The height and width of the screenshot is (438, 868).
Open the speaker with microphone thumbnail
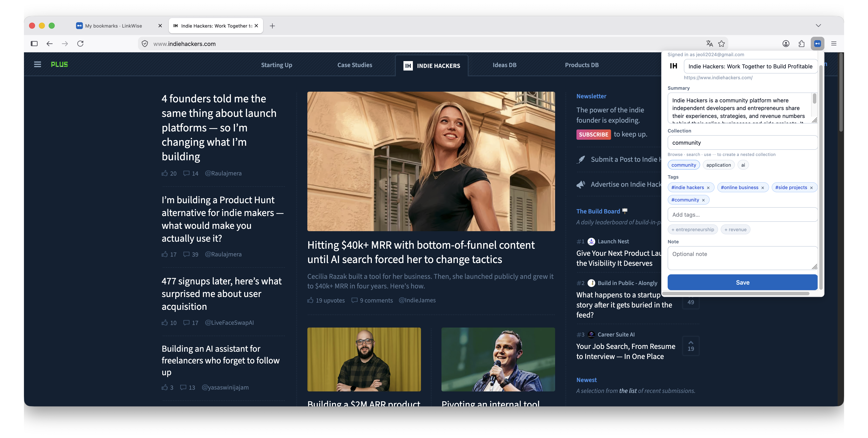(498, 359)
